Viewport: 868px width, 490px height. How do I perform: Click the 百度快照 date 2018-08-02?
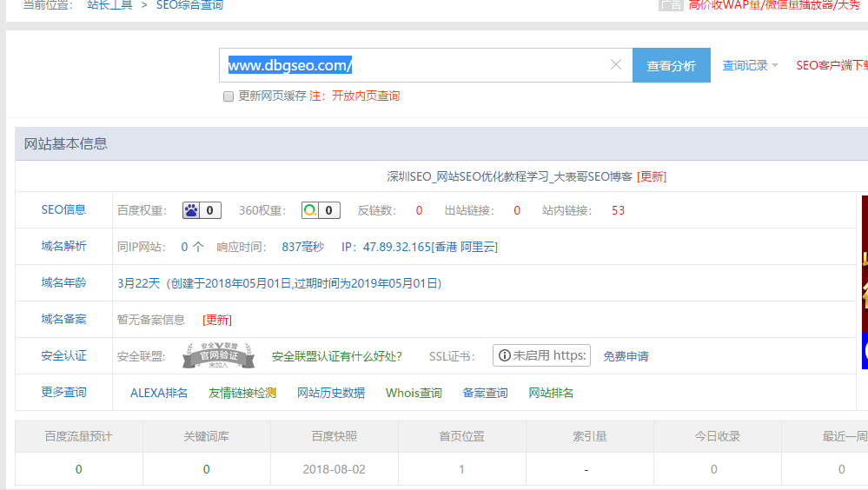pos(335,469)
